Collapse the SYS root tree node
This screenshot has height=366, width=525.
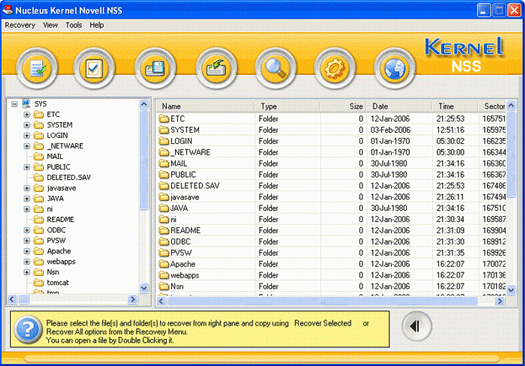[14, 104]
